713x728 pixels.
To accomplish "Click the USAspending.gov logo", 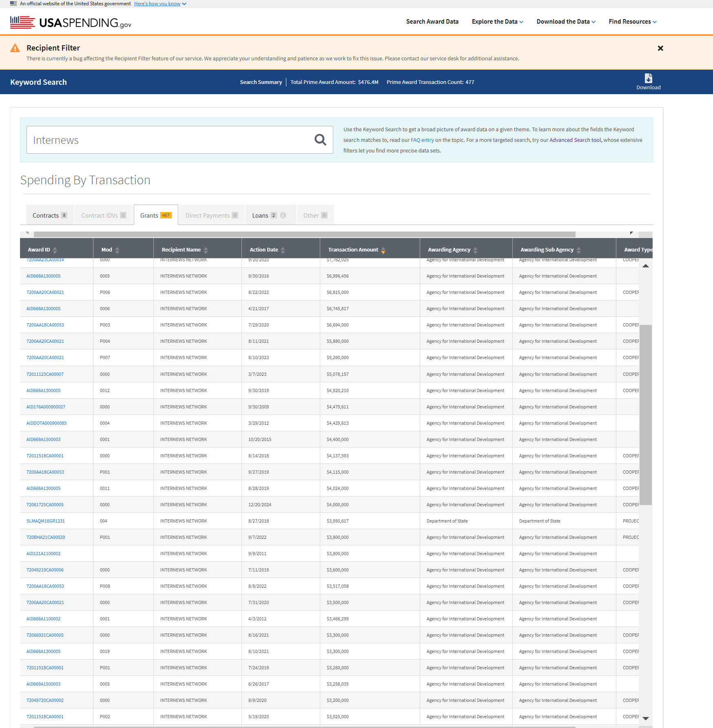I will point(71,22).
